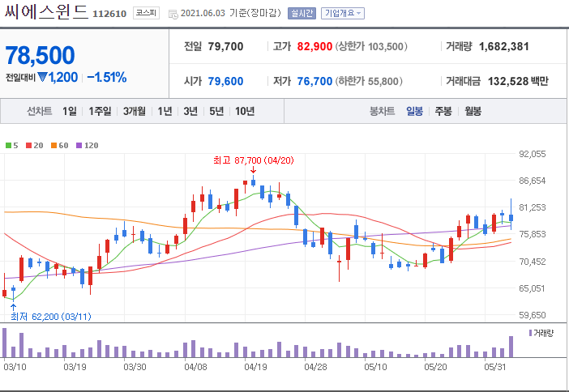The width and height of the screenshot is (569, 392).
Task: Click the 59,650 price axis label
Action: click(x=533, y=315)
